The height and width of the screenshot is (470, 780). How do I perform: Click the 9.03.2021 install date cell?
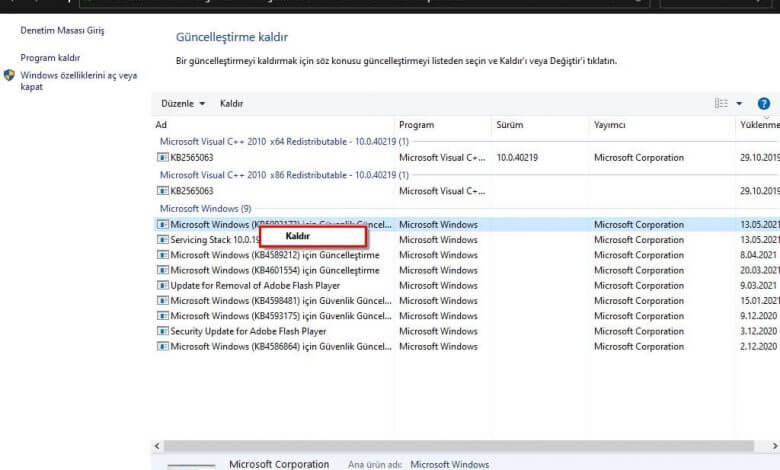tap(758, 285)
